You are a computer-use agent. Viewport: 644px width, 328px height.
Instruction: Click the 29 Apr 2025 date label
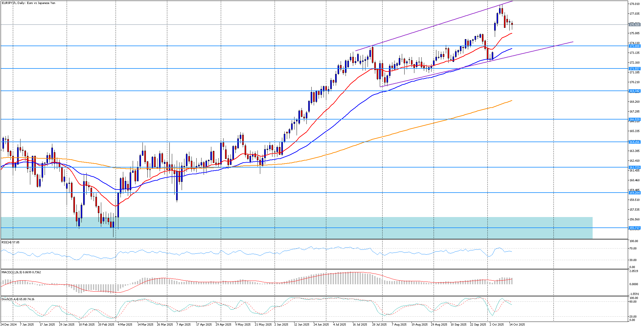[x=224, y=325]
